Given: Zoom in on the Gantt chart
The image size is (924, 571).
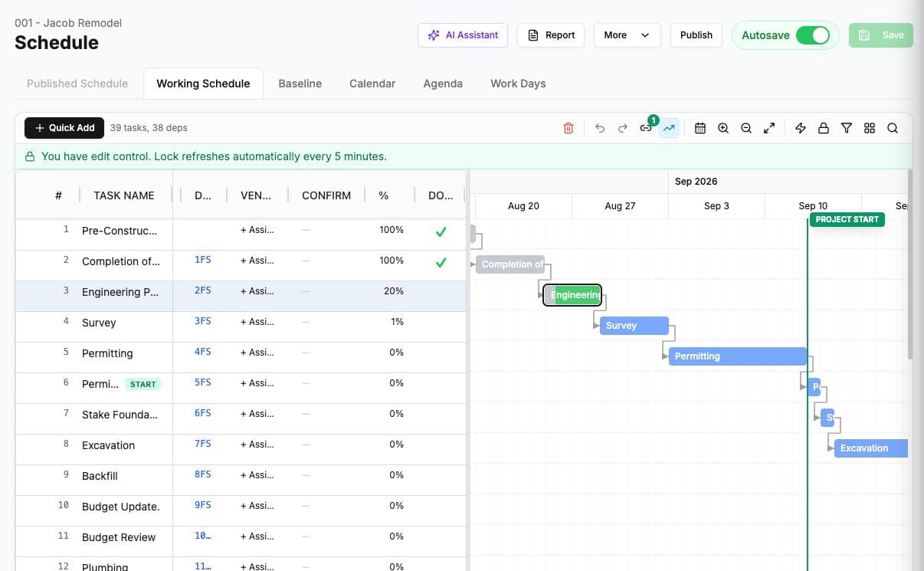Looking at the screenshot, I should click(723, 128).
